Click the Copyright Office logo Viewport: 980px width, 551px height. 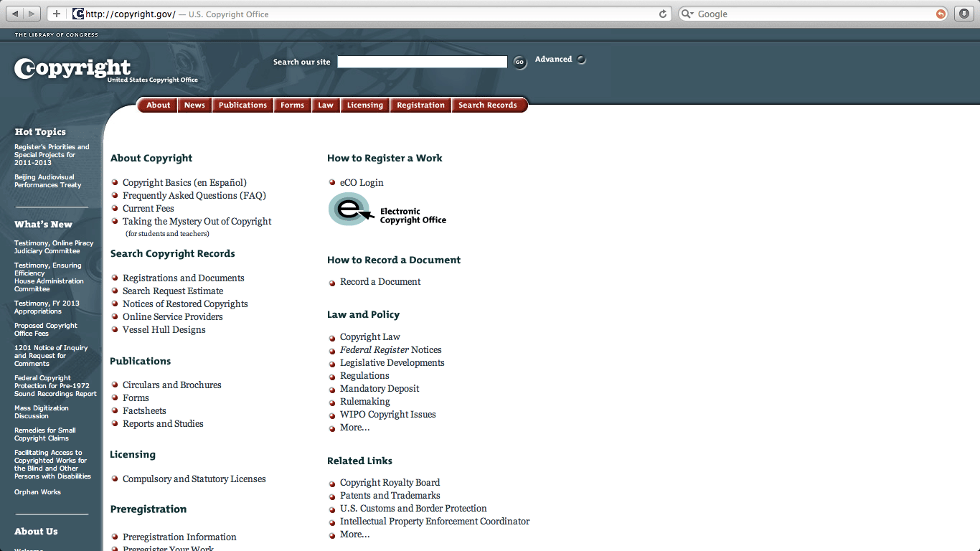[72, 69]
